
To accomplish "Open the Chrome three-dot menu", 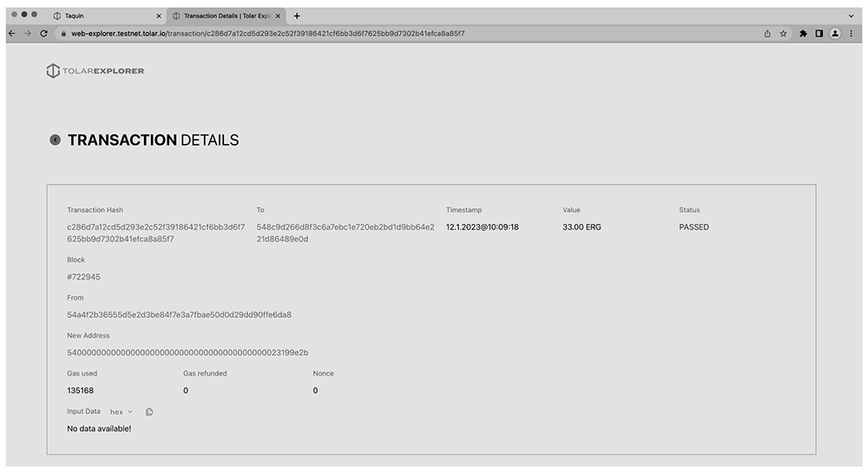I will [x=852, y=34].
